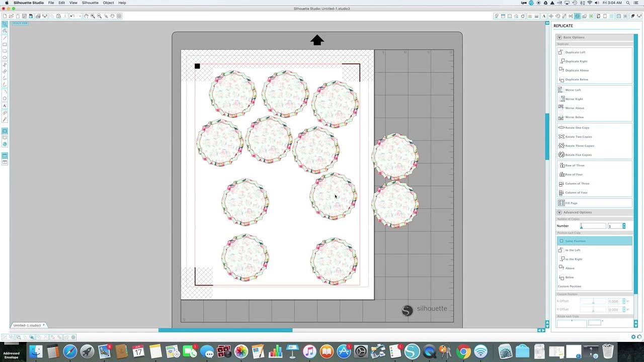Click the Open file icon
This screenshot has height=362, width=644.
coord(11,16)
